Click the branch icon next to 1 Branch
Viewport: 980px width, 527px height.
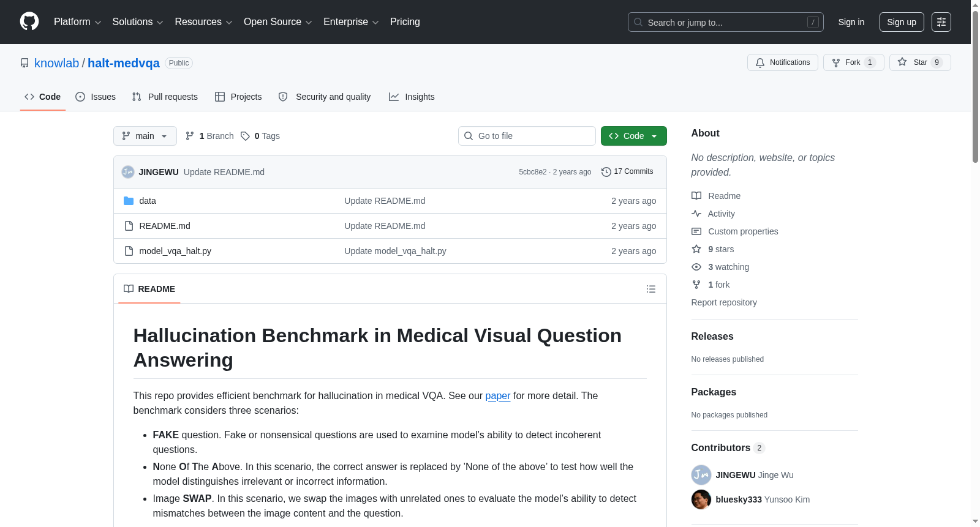tap(190, 136)
